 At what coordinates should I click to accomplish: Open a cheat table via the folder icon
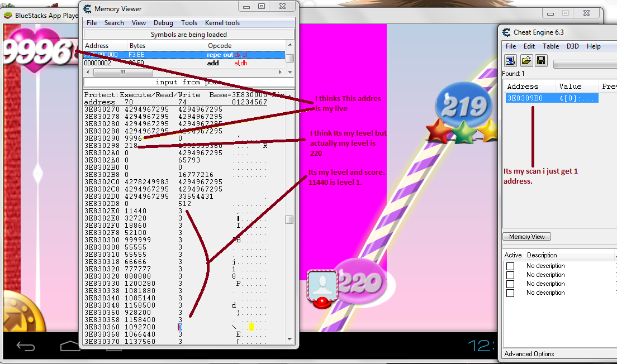click(x=526, y=60)
